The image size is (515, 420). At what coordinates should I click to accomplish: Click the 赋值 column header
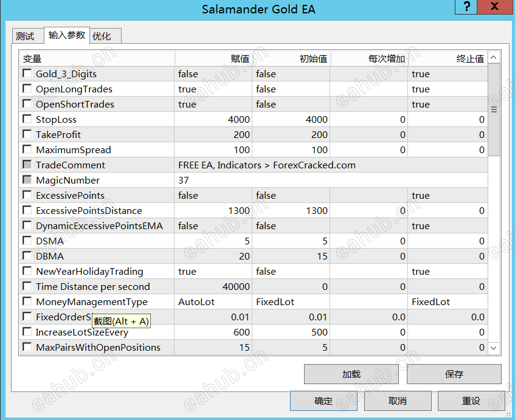[213, 59]
